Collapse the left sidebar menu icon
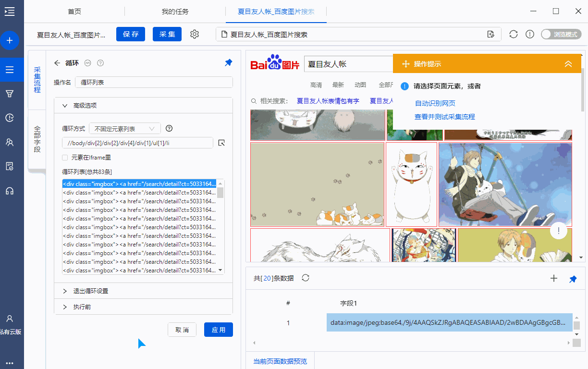Screen dimensions: 588x369 [x=10, y=12]
